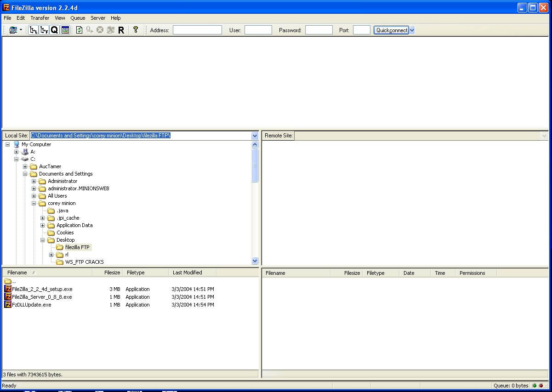This screenshot has height=392, width=552.
Task: Click the My Computer icon in tree
Action: (x=17, y=144)
